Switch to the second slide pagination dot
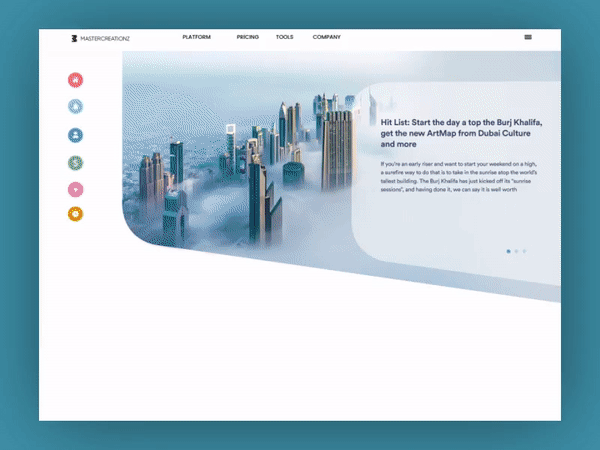Viewport: 600px width, 450px height. [516, 251]
